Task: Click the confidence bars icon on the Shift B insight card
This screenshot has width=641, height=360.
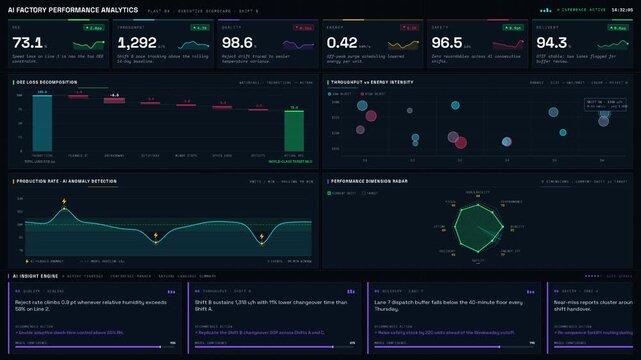Action: point(351,292)
